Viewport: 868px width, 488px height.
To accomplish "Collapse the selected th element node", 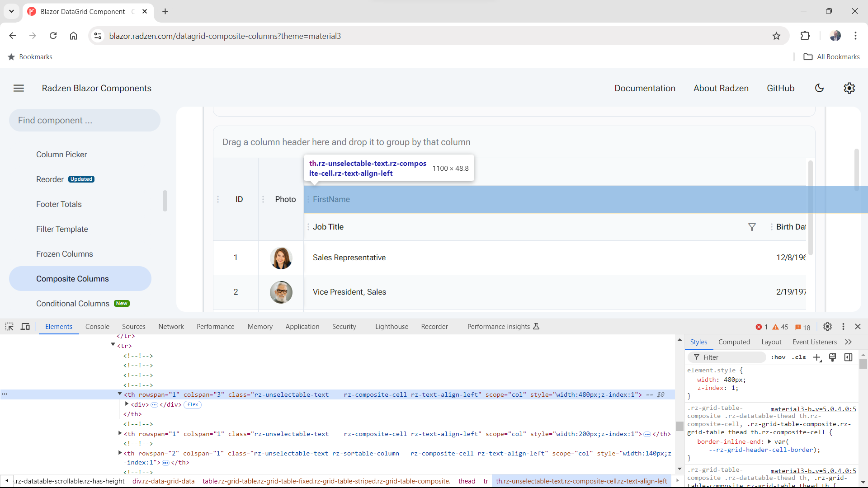I will 120,394.
